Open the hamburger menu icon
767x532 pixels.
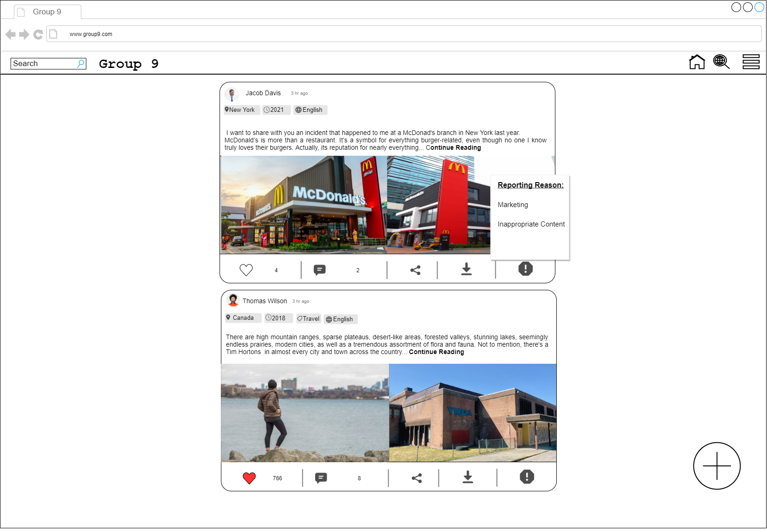pyautogui.click(x=751, y=61)
